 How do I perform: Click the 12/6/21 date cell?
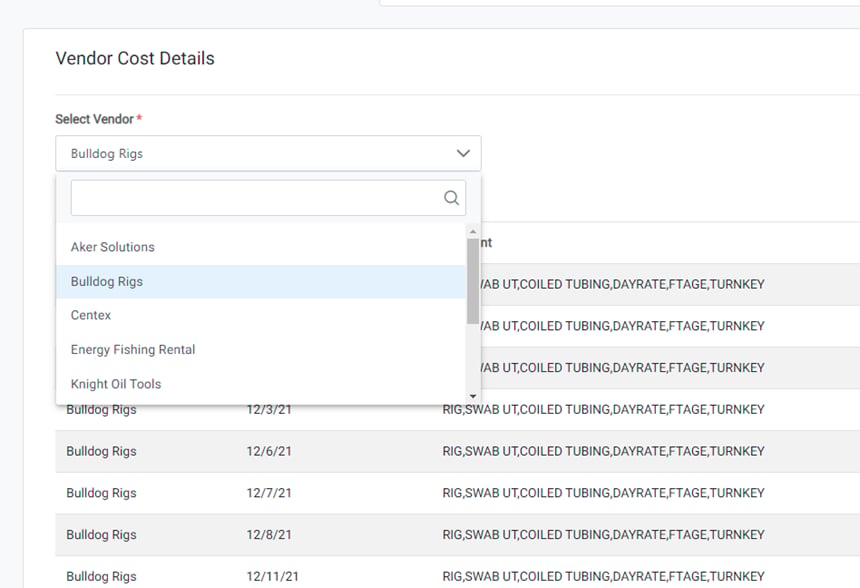[269, 451]
